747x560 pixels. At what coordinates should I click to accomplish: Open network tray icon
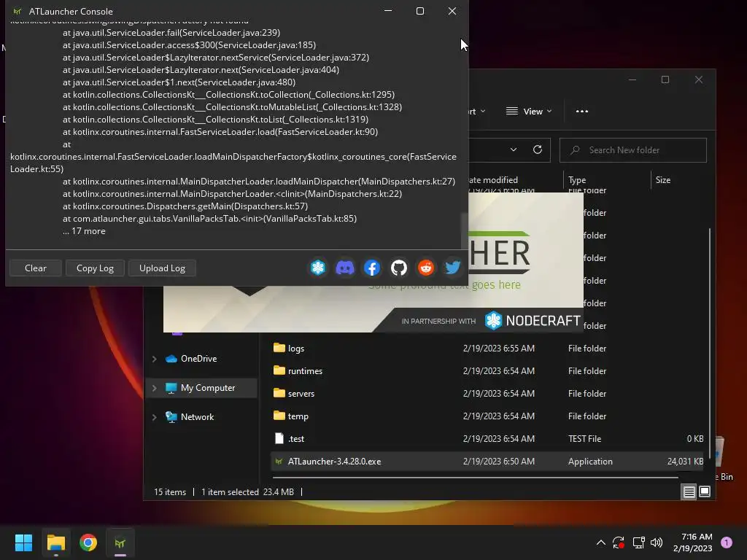coord(638,542)
